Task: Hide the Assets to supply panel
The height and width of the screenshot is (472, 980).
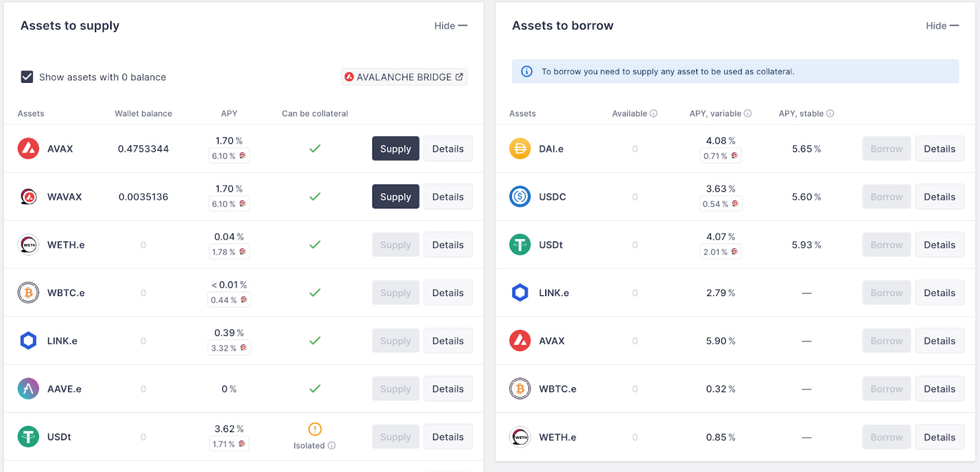Action: pyautogui.click(x=450, y=26)
